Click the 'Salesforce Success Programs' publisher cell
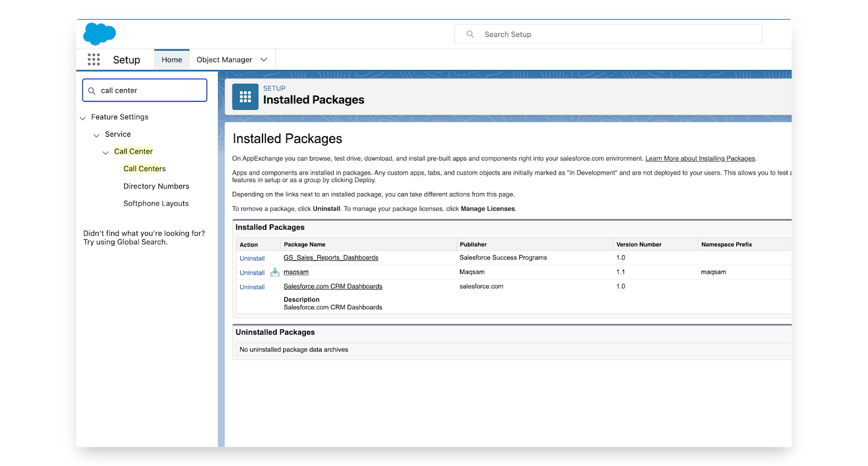The width and height of the screenshot is (868, 466). click(x=503, y=258)
